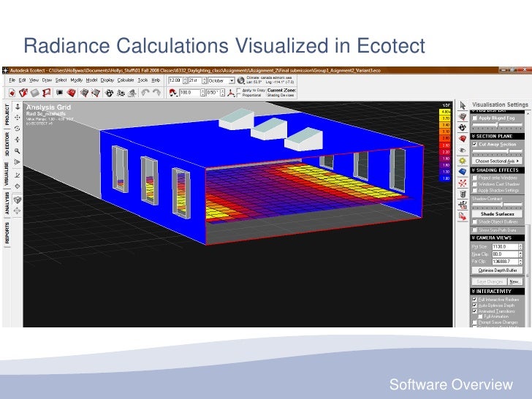Click the red Print icon in toolbar
Image resolution: width=532 pixels, height=399 pixels.
(47, 93)
